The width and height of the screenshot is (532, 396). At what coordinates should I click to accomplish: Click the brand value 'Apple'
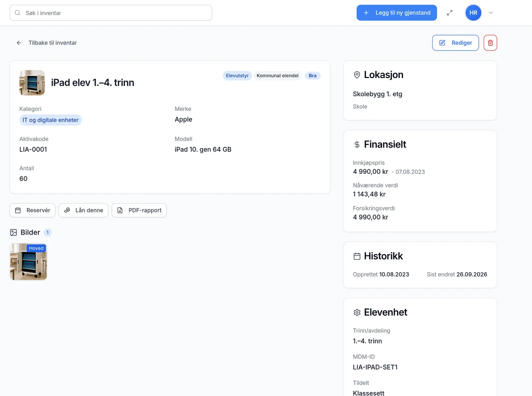(184, 119)
